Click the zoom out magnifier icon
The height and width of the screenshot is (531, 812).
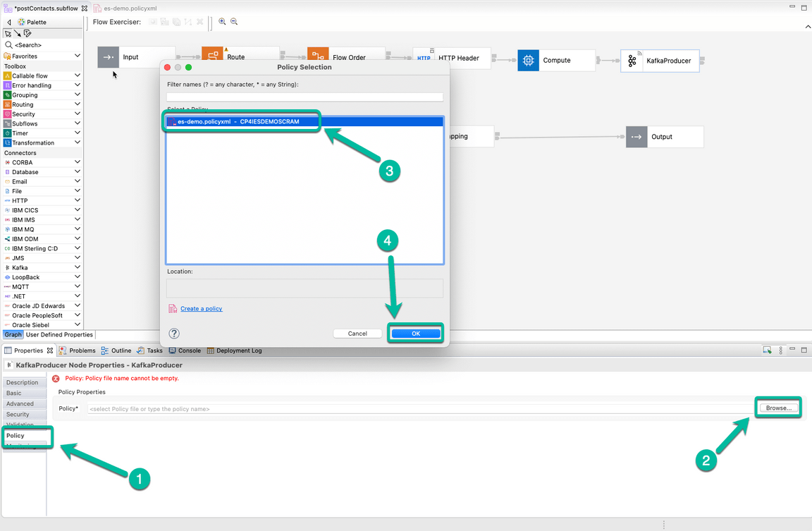tap(234, 22)
